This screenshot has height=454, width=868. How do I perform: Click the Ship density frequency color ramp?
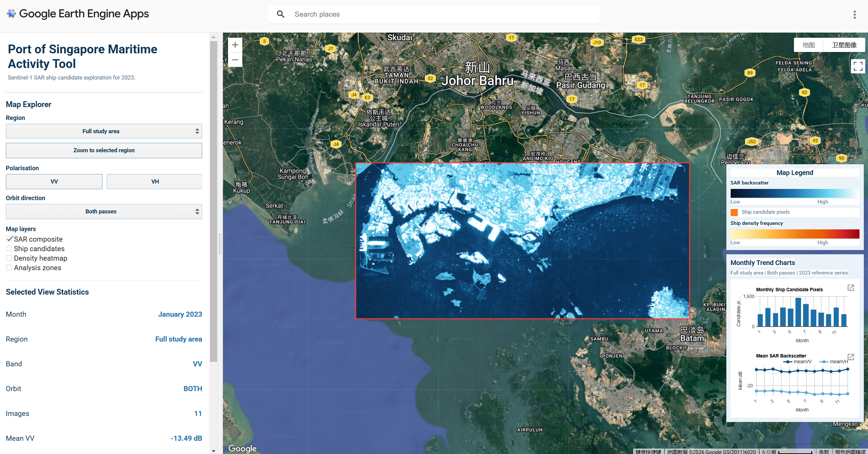coord(795,234)
